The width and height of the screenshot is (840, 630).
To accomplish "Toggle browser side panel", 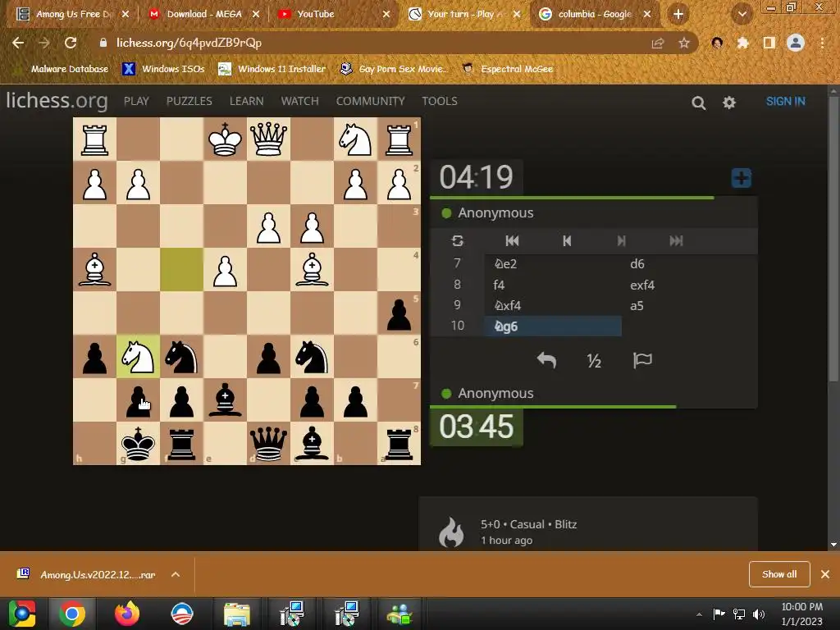I will point(769,43).
